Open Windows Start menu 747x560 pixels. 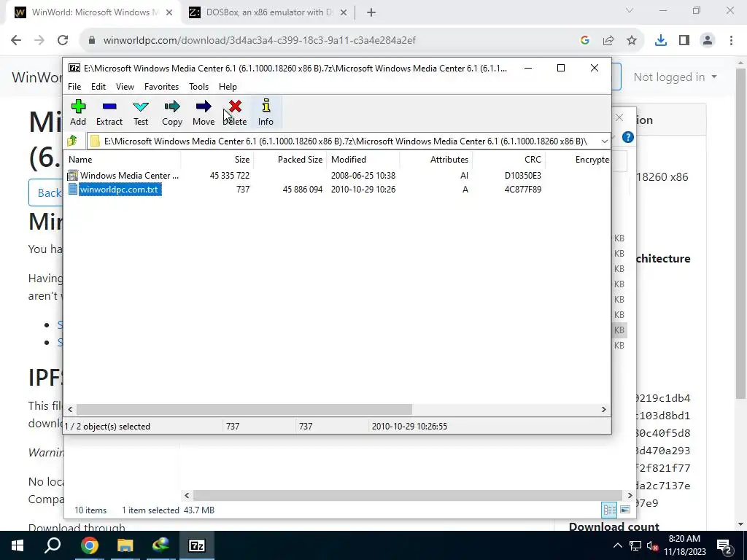(x=18, y=545)
